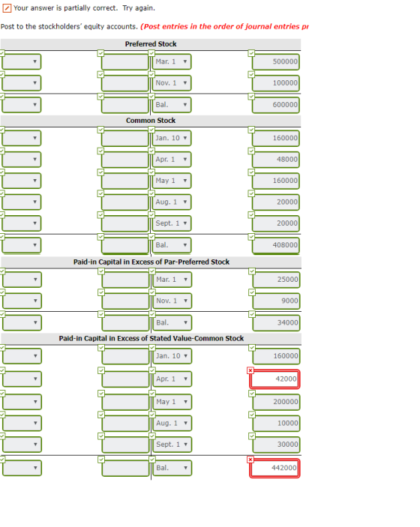Screen dimensions: 420x527
Task: Click green check icon above Common Stock 408000
Action: [x=251, y=237]
